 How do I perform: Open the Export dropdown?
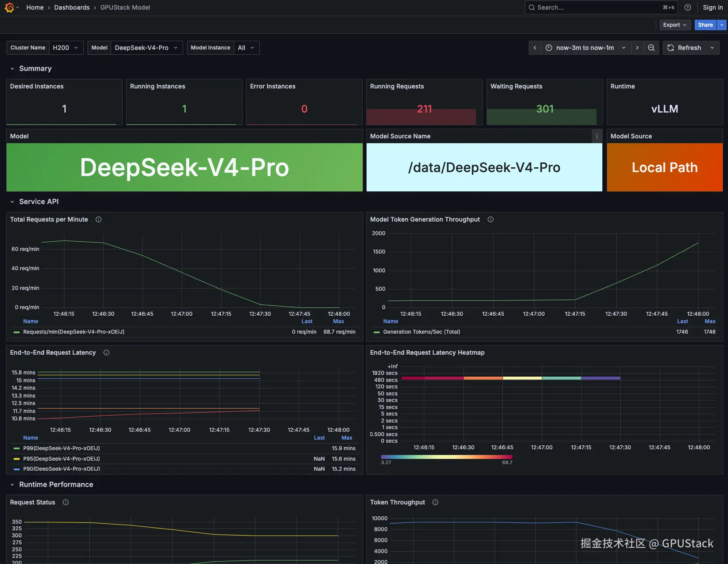pyautogui.click(x=675, y=25)
